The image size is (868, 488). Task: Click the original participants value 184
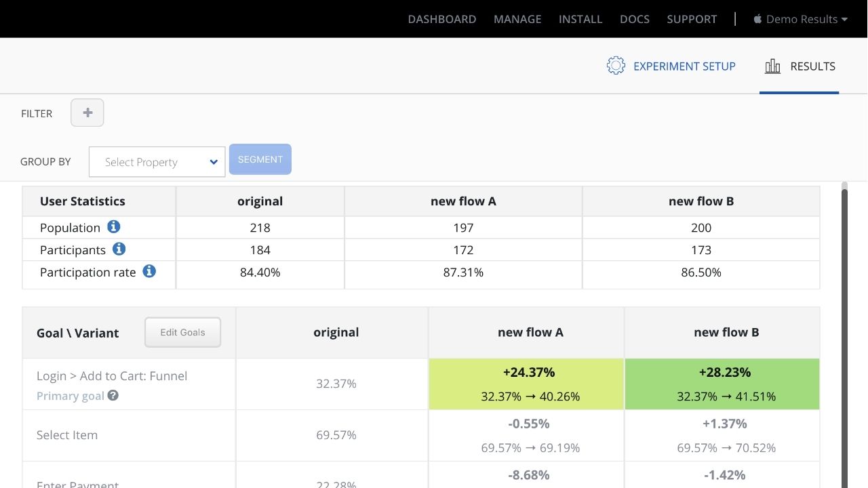click(260, 250)
